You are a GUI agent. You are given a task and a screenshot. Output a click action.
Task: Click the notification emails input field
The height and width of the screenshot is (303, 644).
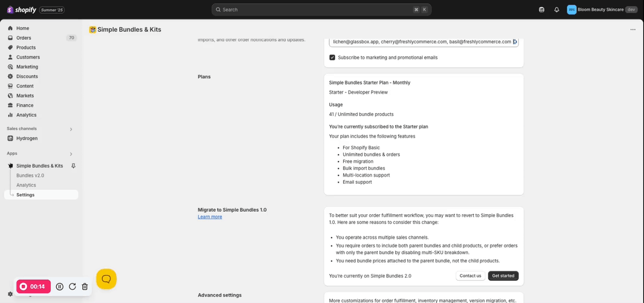(423, 42)
